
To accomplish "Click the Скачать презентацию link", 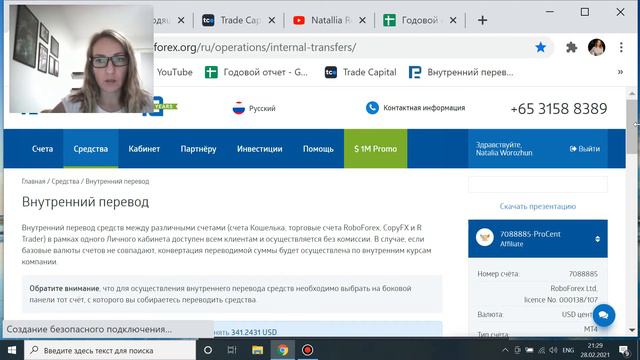I will 538,207.
